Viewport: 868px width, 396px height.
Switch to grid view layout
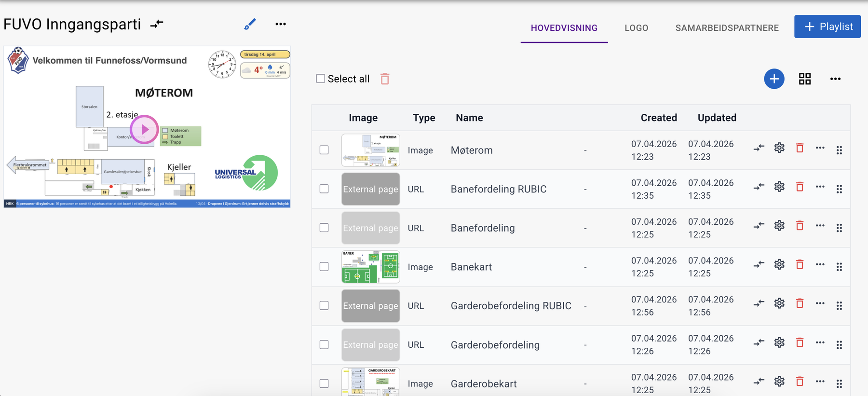(x=804, y=79)
